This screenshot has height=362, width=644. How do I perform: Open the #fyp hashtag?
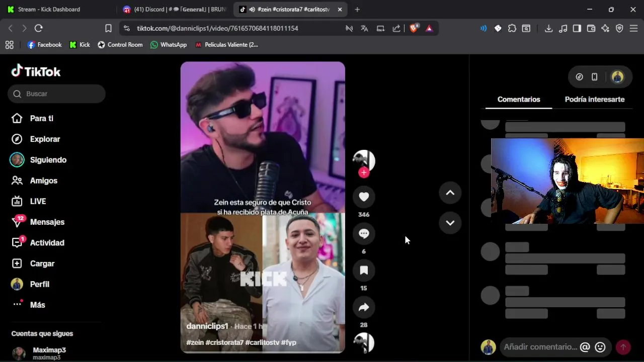click(288, 342)
